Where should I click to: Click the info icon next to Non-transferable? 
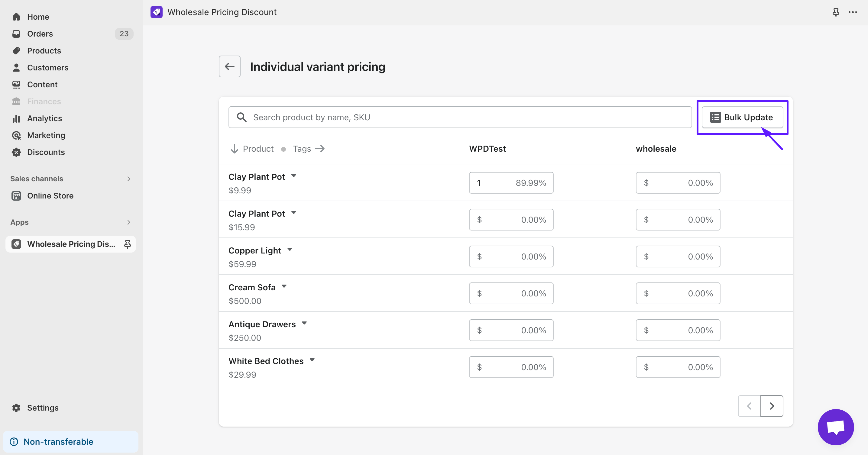tap(14, 441)
